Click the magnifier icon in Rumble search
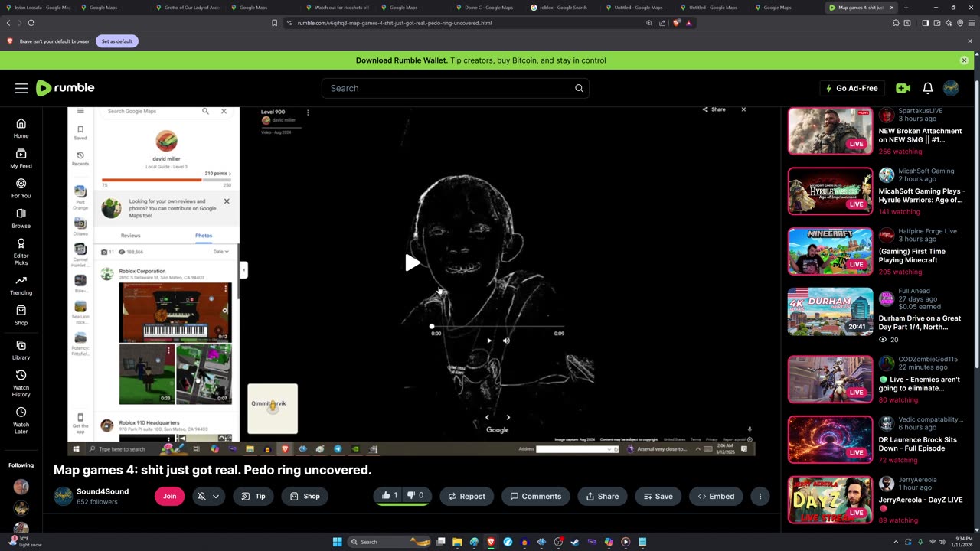This screenshot has width=980, height=551. point(579,88)
